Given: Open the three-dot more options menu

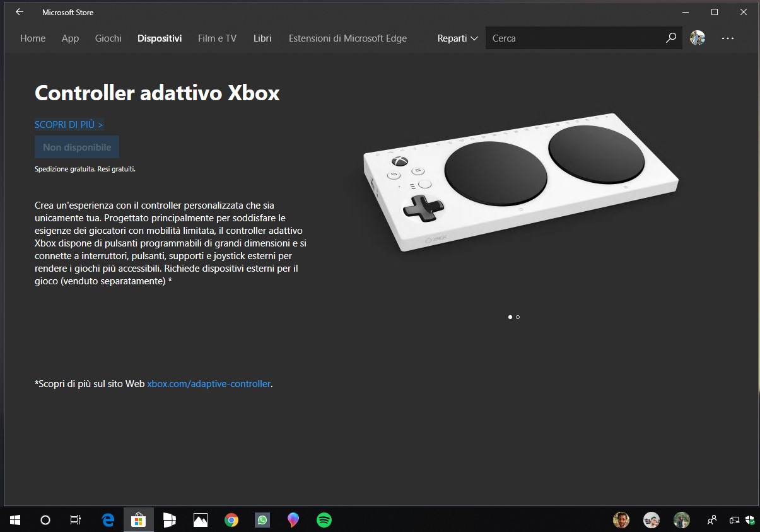Looking at the screenshot, I should click(728, 38).
